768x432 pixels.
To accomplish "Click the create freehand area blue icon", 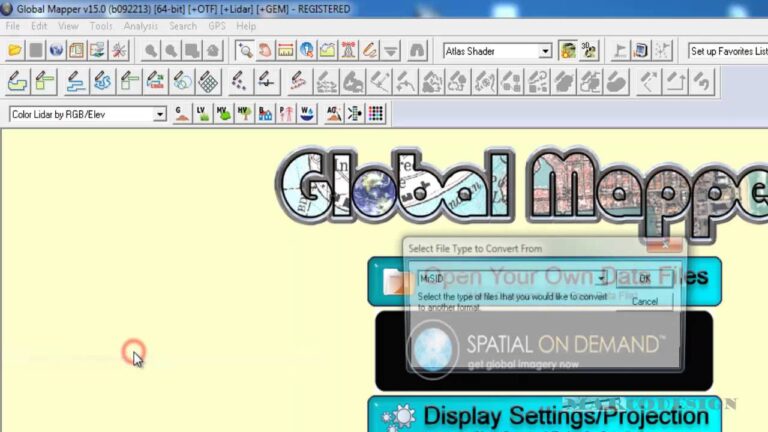I will click(102, 82).
